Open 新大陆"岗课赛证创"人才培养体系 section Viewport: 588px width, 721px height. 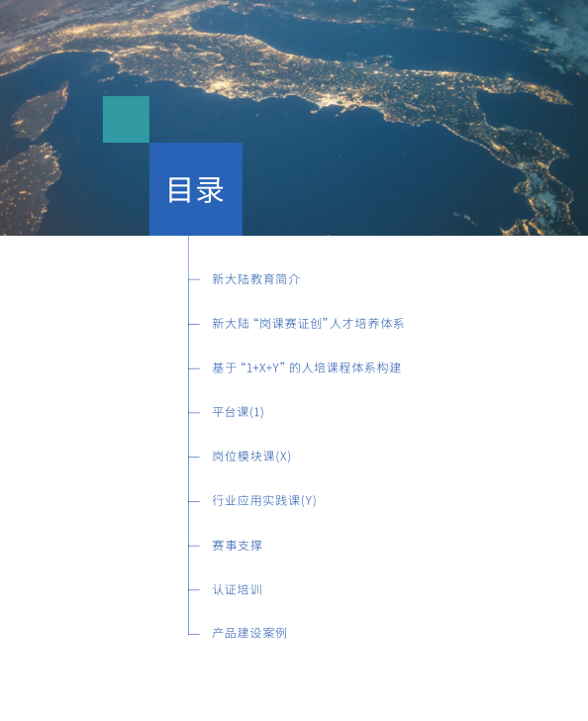308,324
